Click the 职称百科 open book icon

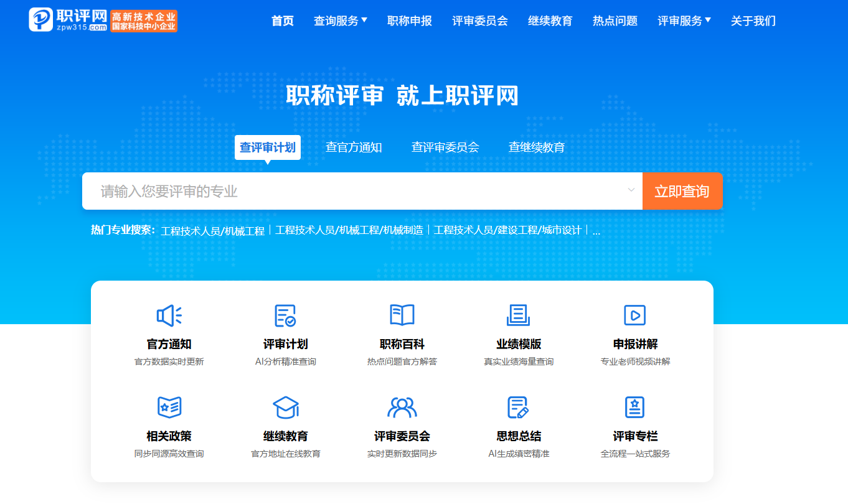(402, 315)
